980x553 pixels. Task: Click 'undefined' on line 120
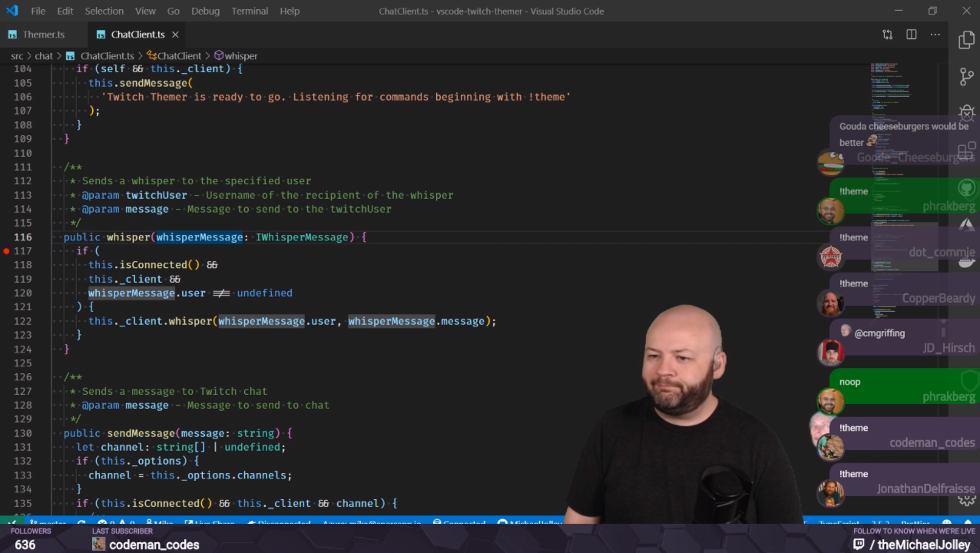pyautogui.click(x=265, y=293)
